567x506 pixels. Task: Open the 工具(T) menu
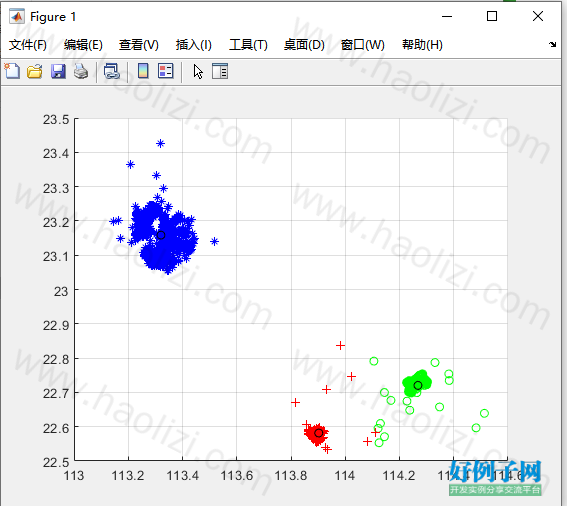pyautogui.click(x=248, y=45)
